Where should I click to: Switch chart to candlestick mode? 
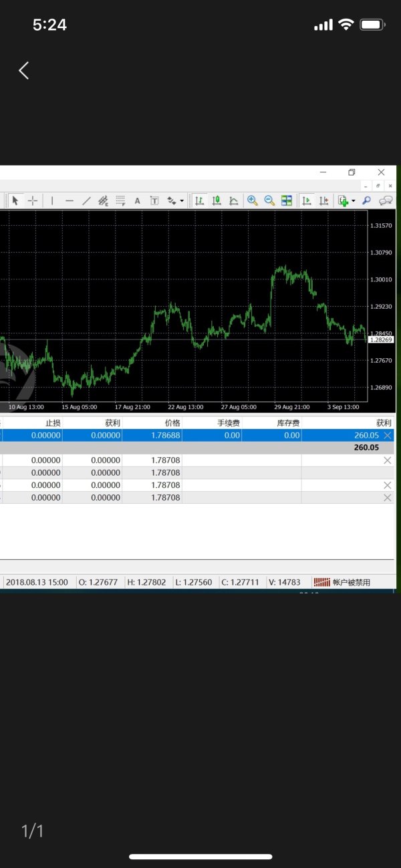(217, 200)
